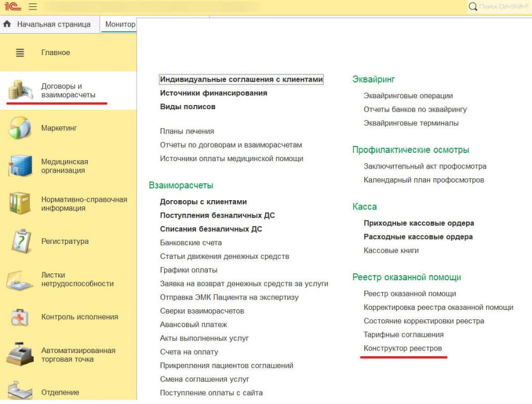Go to Приходные кассовые ордера

(x=419, y=223)
